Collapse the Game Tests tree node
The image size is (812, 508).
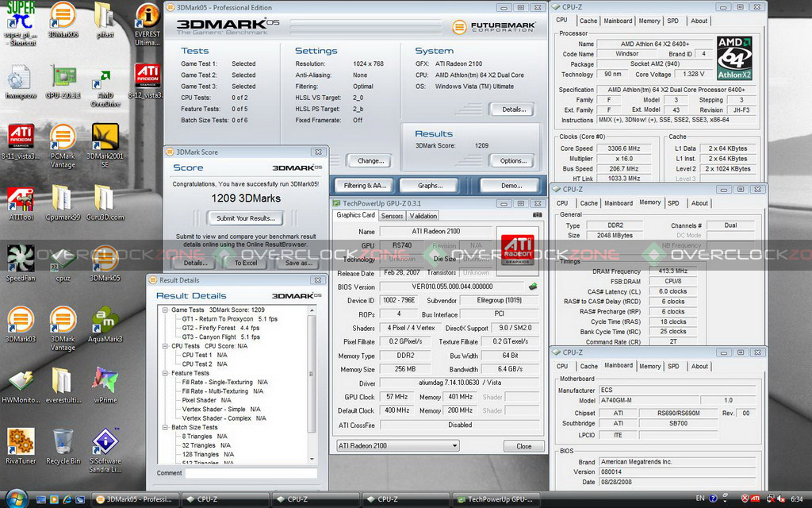point(165,310)
